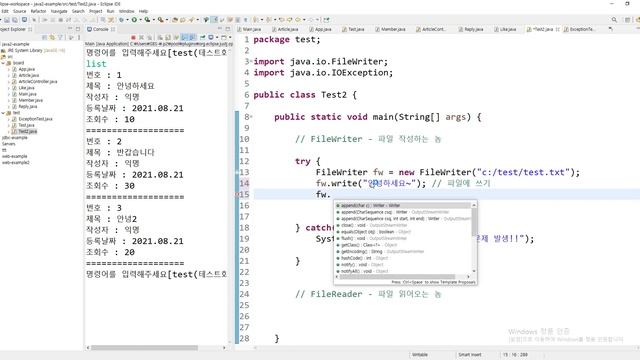The height and width of the screenshot is (360, 640).
Task: Choose hashCode() : int in autocomplete popup
Action: [403, 258]
